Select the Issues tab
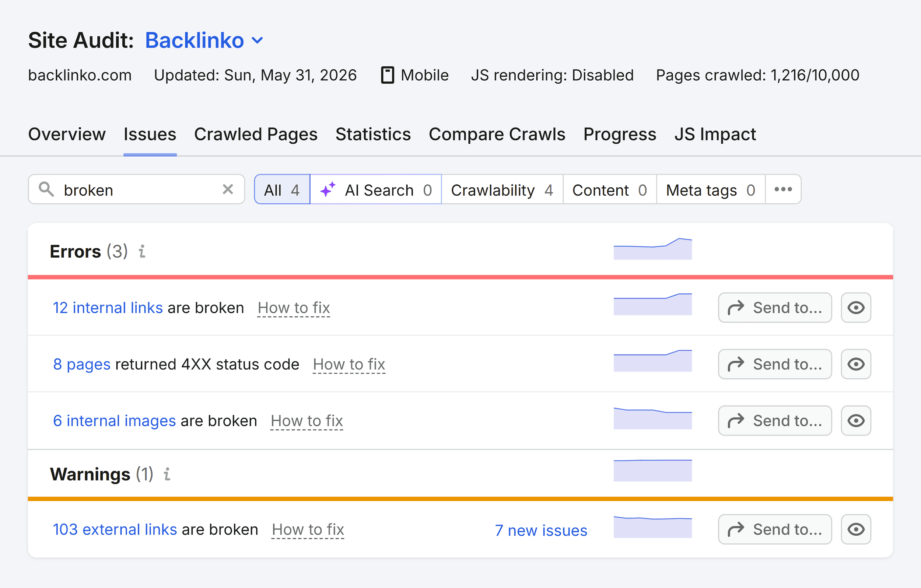This screenshot has width=921, height=588. pyautogui.click(x=150, y=134)
